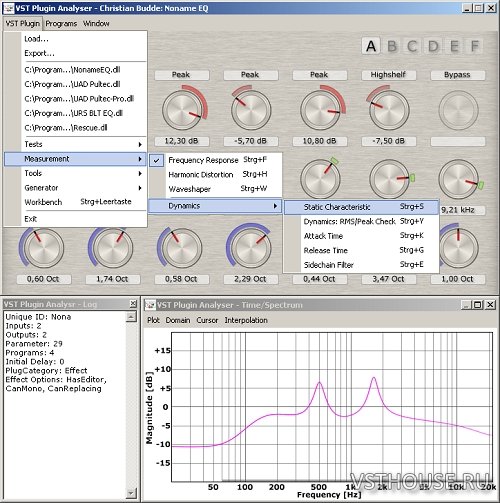Click the 9,21 kHz frequency knob
This screenshot has height=503, width=500.
pyautogui.click(x=458, y=179)
